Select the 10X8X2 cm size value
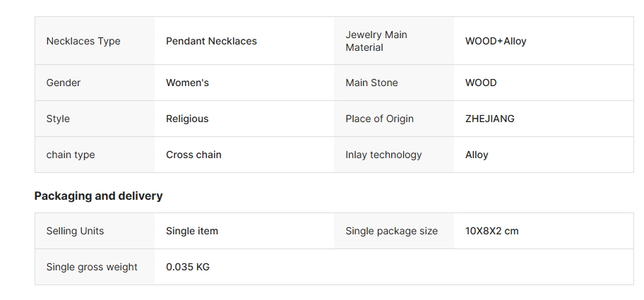Screen dimensions: 644x300 (x=492, y=231)
